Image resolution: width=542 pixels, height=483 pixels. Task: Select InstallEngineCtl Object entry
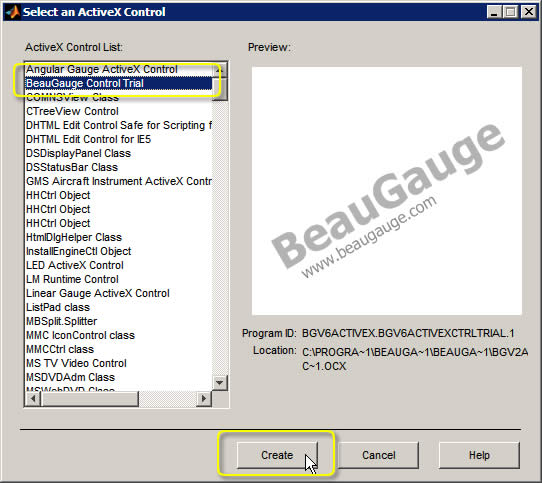tap(119, 251)
